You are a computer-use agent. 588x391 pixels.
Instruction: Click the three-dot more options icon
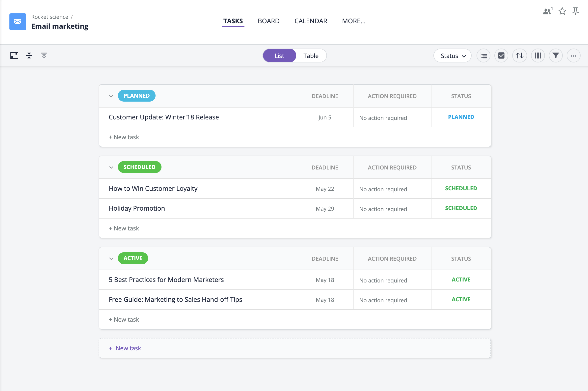[x=574, y=56]
